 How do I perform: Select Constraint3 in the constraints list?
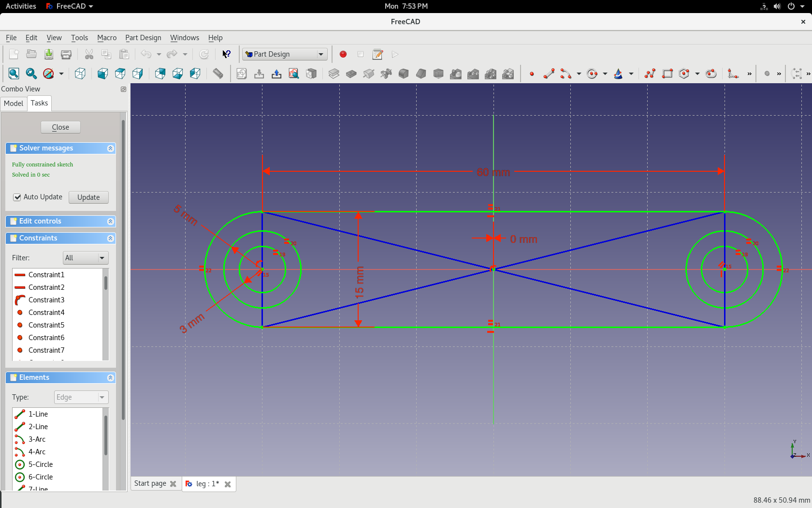coord(46,300)
